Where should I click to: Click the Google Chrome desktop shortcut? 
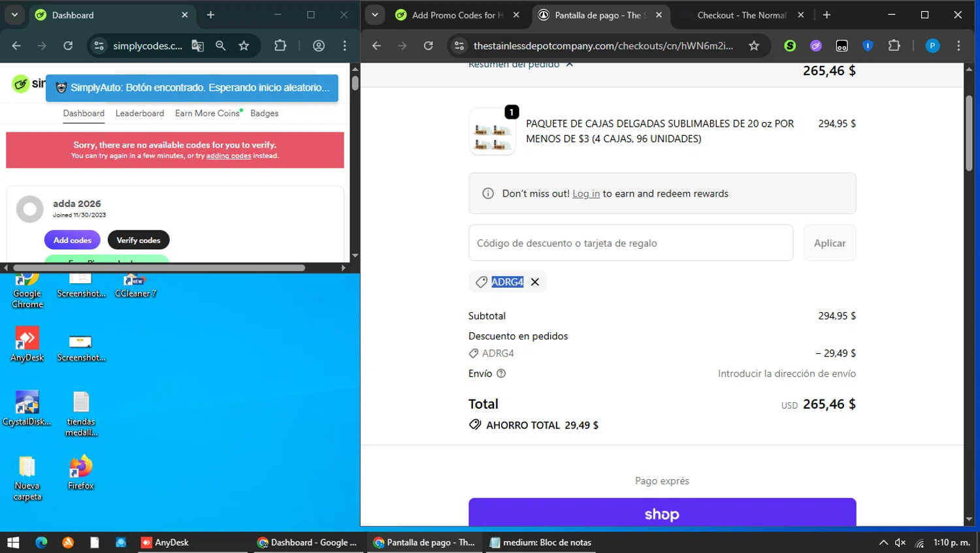pyautogui.click(x=27, y=291)
